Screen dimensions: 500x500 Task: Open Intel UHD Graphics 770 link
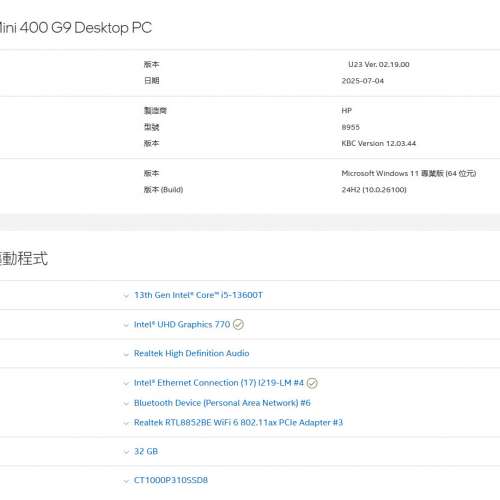tap(182, 324)
